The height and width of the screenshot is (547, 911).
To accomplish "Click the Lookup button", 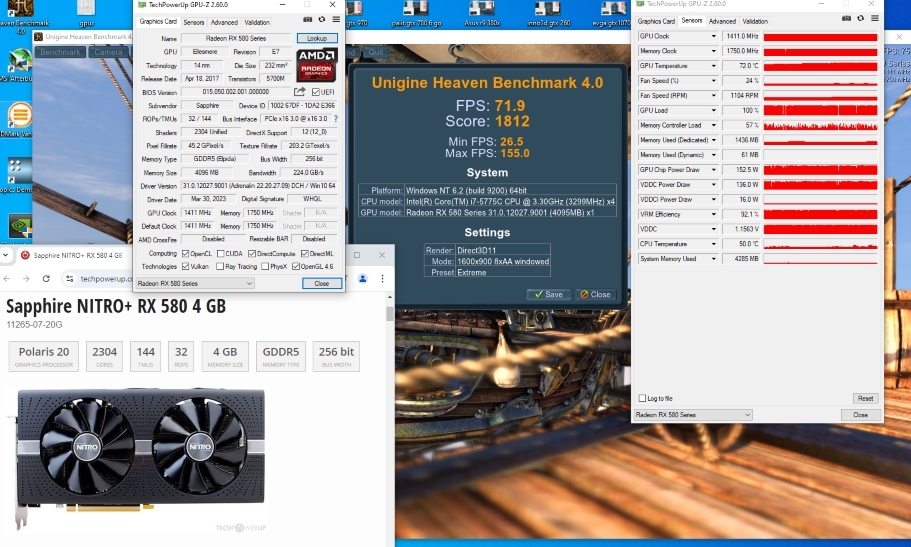I will (x=317, y=38).
